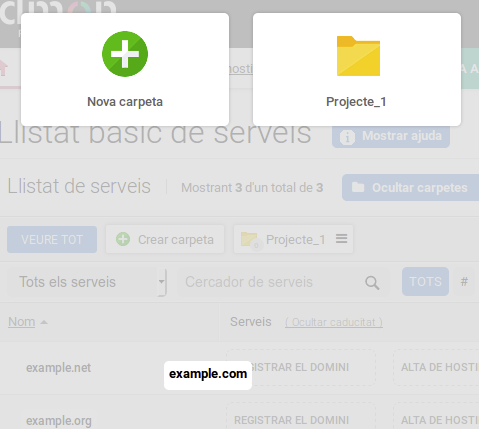The width and height of the screenshot is (479, 429).
Task: Click ALTA DE HOSTING for example.net
Action: (436, 367)
